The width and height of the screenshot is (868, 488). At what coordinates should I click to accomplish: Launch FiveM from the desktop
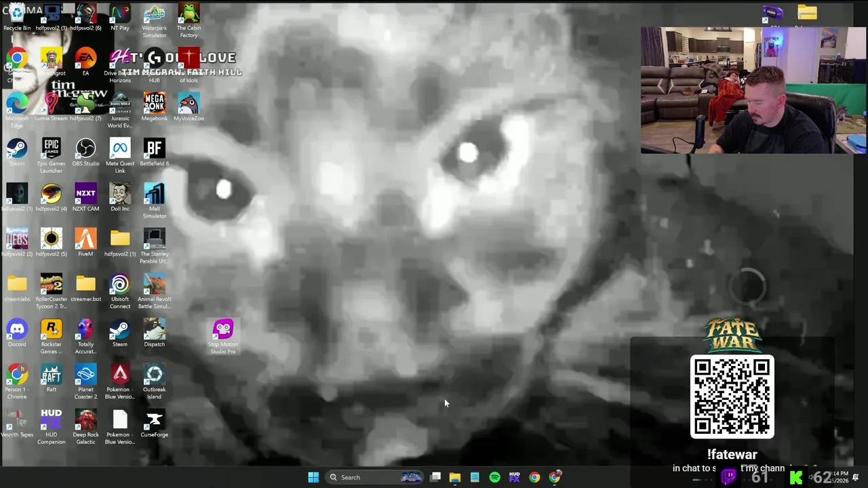(85, 243)
